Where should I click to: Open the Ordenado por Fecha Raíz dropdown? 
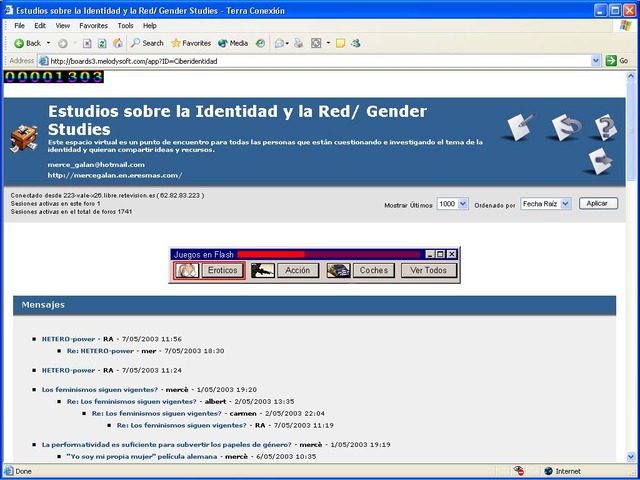545,204
